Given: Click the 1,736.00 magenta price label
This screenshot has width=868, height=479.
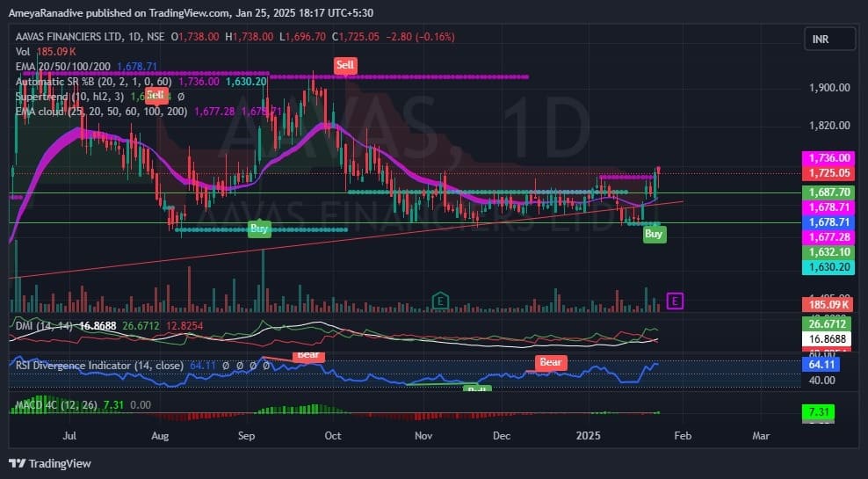Looking at the screenshot, I should click(x=828, y=157).
